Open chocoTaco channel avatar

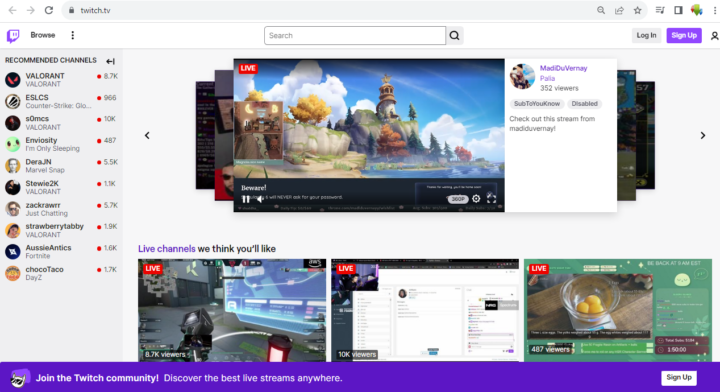point(13,273)
